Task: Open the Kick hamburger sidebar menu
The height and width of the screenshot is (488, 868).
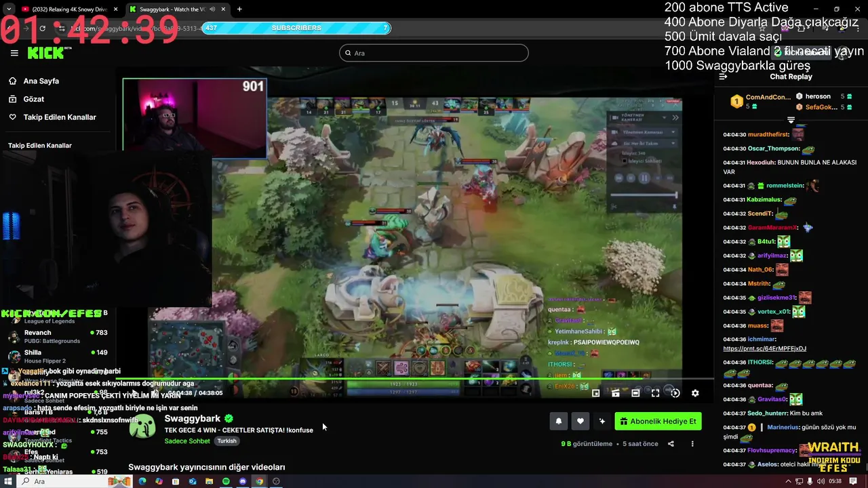Action: click(x=14, y=53)
